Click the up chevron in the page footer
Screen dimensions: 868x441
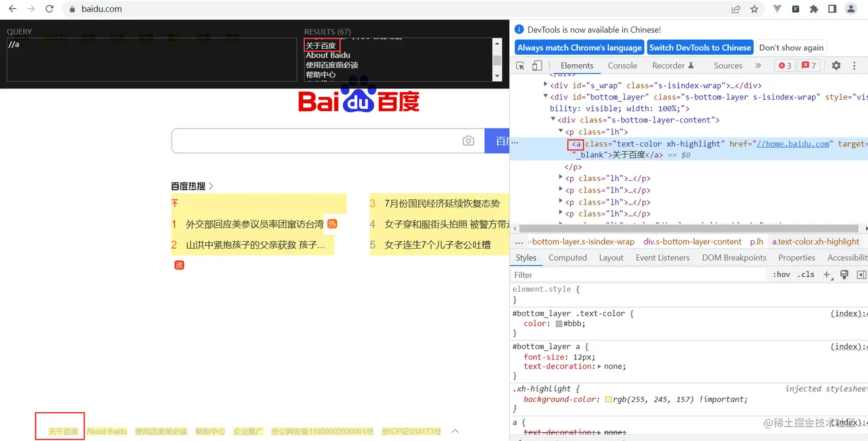point(455,431)
